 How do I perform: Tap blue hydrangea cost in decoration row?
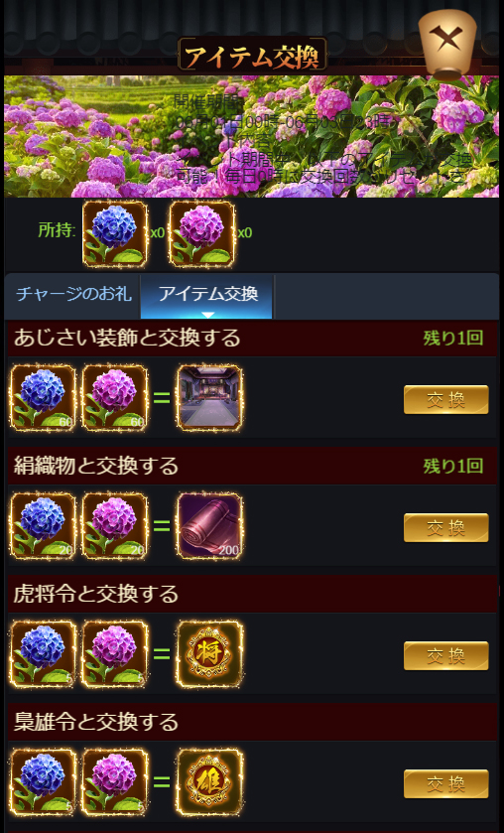pyautogui.click(x=43, y=397)
